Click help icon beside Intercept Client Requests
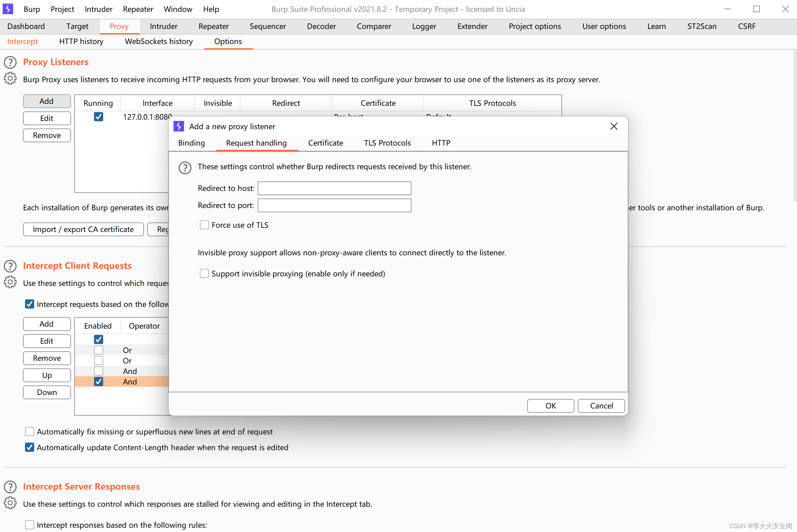This screenshot has height=532, width=797. [x=10, y=266]
